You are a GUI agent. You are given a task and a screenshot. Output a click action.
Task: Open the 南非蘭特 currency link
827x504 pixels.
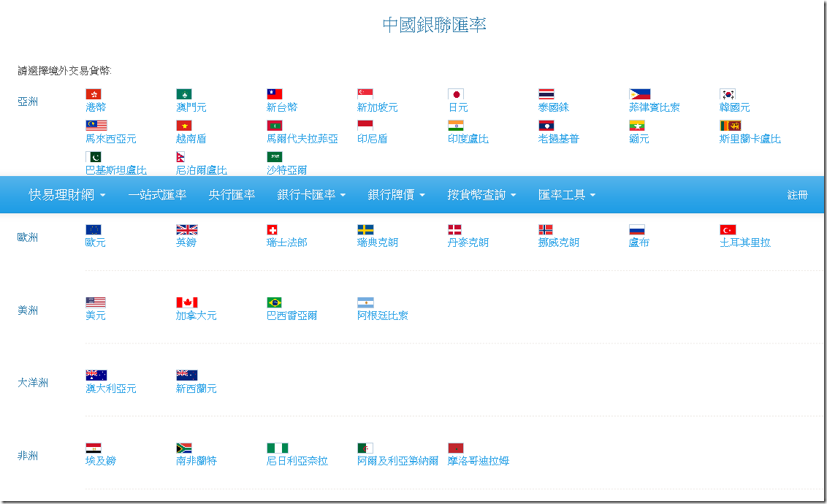(197, 461)
